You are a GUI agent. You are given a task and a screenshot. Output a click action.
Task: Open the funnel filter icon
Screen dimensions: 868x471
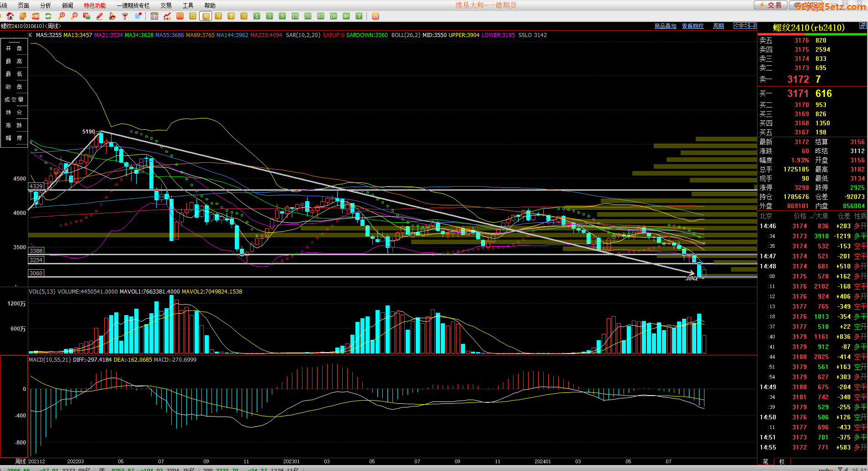tap(125, 16)
